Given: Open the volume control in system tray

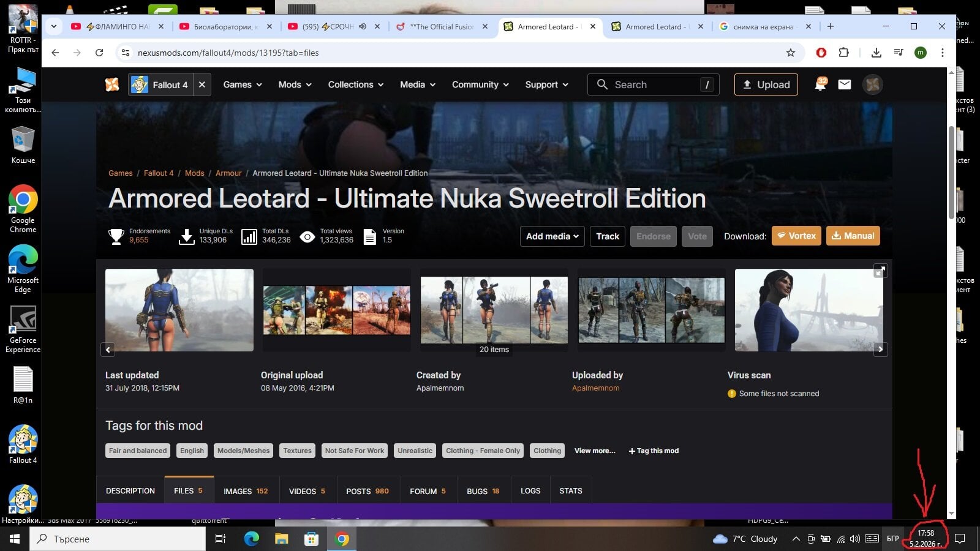Looking at the screenshot, I should click(855, 539).
